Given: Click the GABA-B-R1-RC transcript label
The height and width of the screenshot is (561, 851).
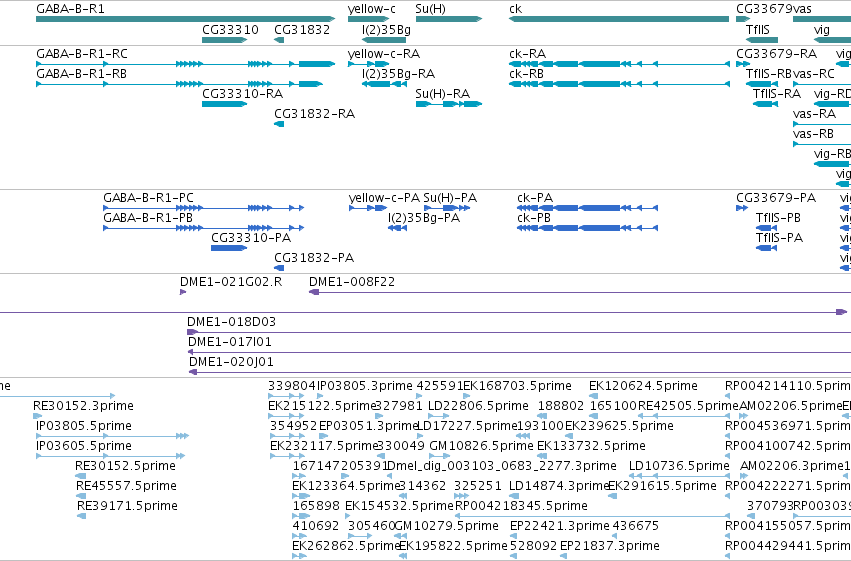Looking at the screenshot, I should click(x=82, y=54).
